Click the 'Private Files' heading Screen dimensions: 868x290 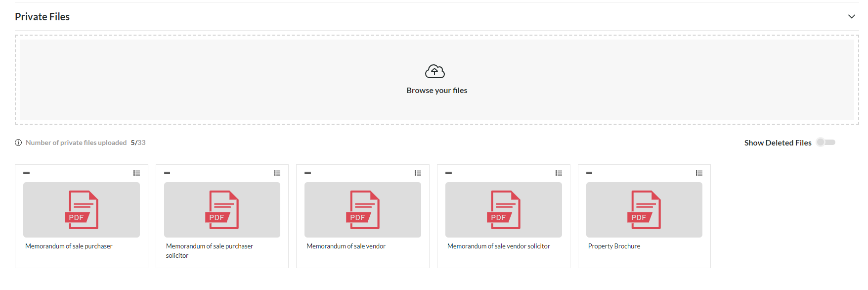[x=43, y=17]
